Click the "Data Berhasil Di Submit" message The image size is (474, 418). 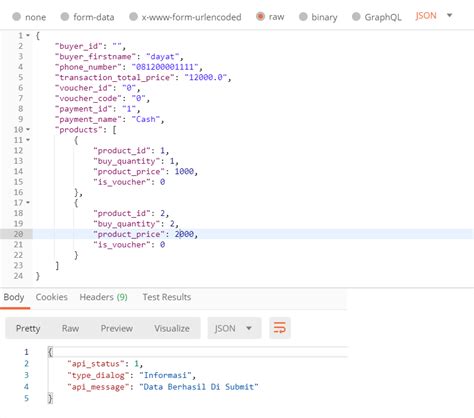199,387
